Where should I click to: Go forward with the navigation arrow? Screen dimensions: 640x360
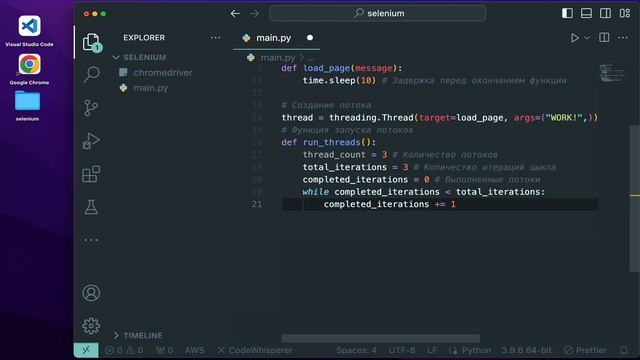coord(254,13)
